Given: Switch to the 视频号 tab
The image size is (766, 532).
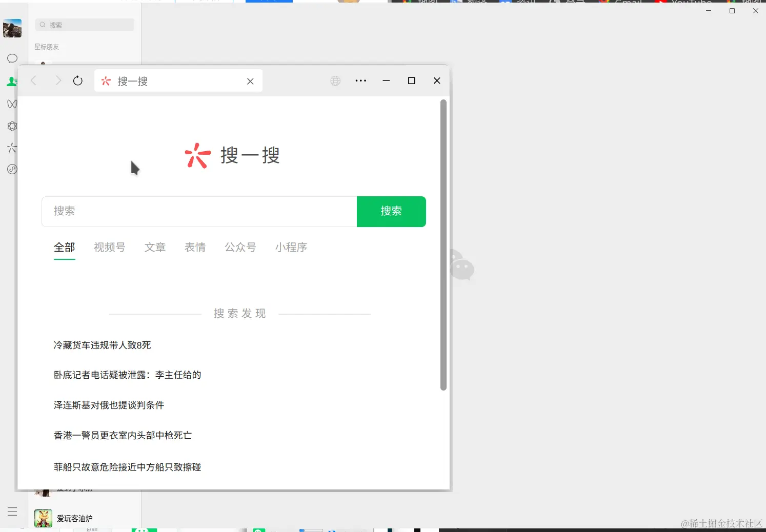Looking at the screenshot, I should [110, 248].
